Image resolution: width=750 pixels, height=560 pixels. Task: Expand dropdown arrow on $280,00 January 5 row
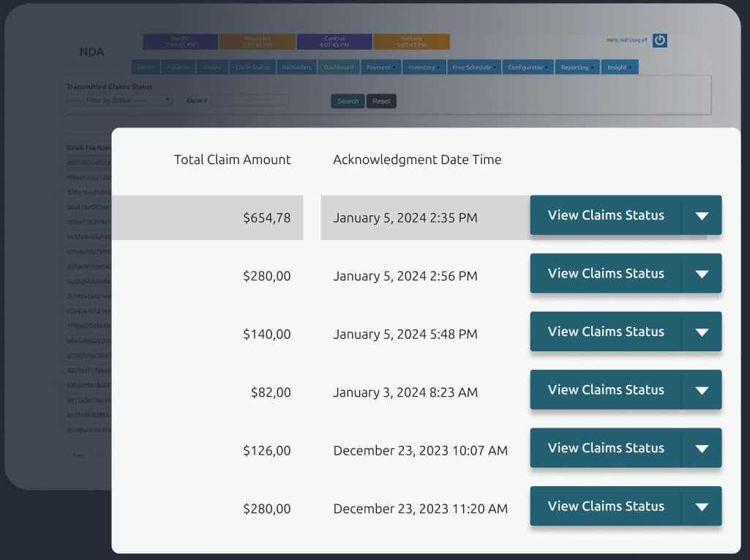702,274
